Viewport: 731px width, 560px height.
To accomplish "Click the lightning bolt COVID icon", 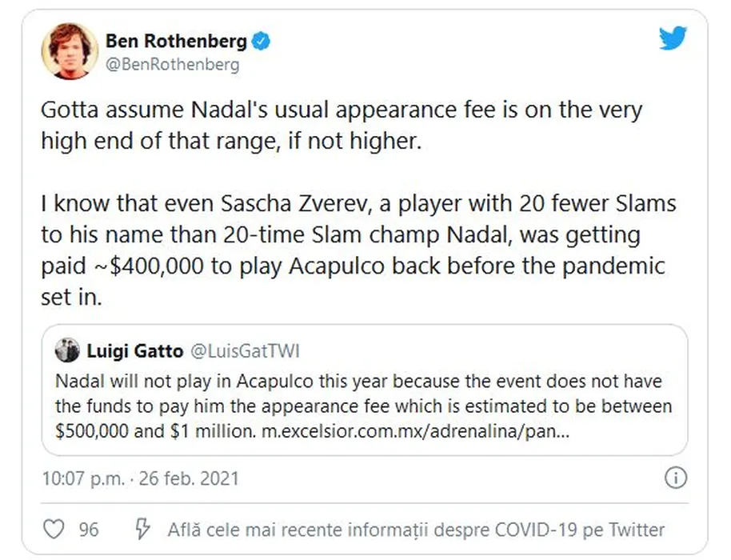I will tap(142, 530).
